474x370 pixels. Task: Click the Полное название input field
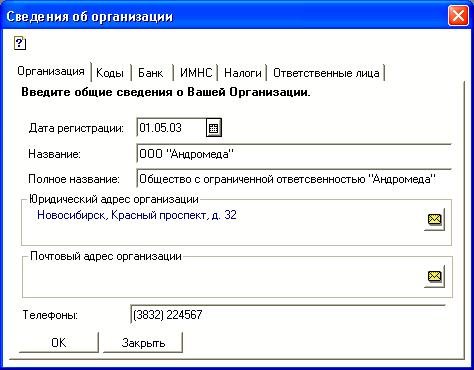coord(294,179)
